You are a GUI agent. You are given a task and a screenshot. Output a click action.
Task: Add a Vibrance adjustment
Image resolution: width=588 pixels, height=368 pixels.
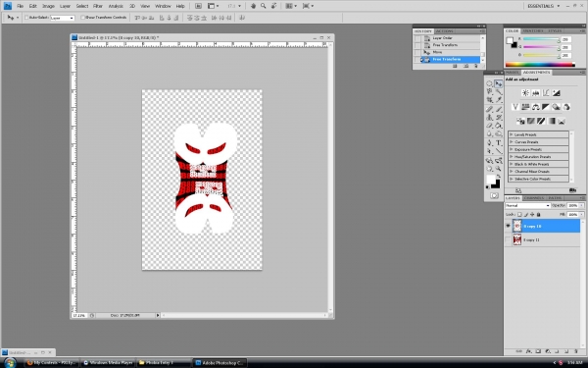pos(515,107)
